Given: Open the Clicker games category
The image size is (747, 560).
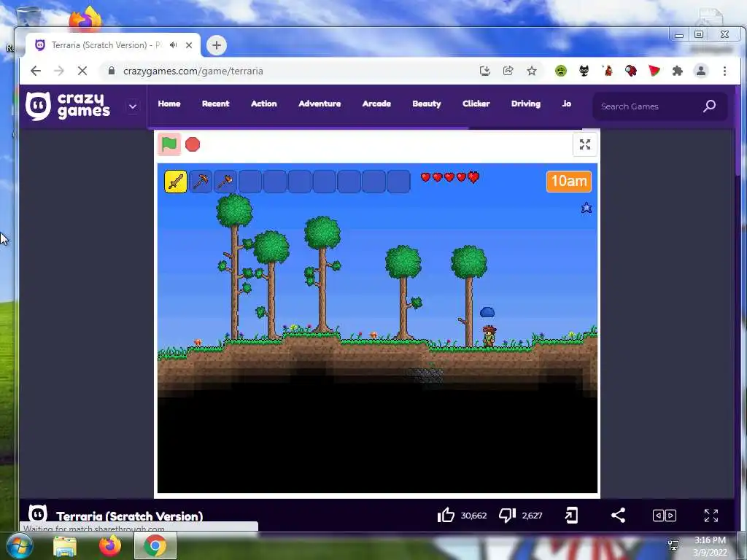Looking at the screenshot, I should (x=476, y=104).
